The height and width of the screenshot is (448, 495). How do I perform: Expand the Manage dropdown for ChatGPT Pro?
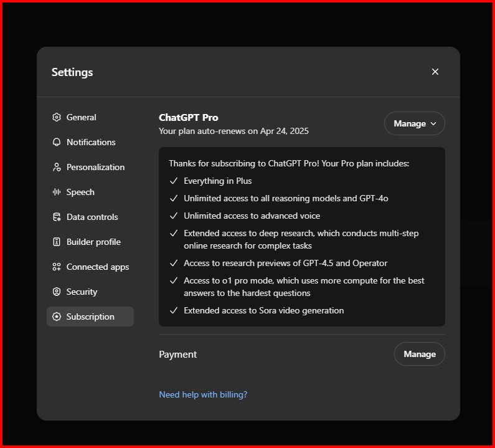[414, 123]
